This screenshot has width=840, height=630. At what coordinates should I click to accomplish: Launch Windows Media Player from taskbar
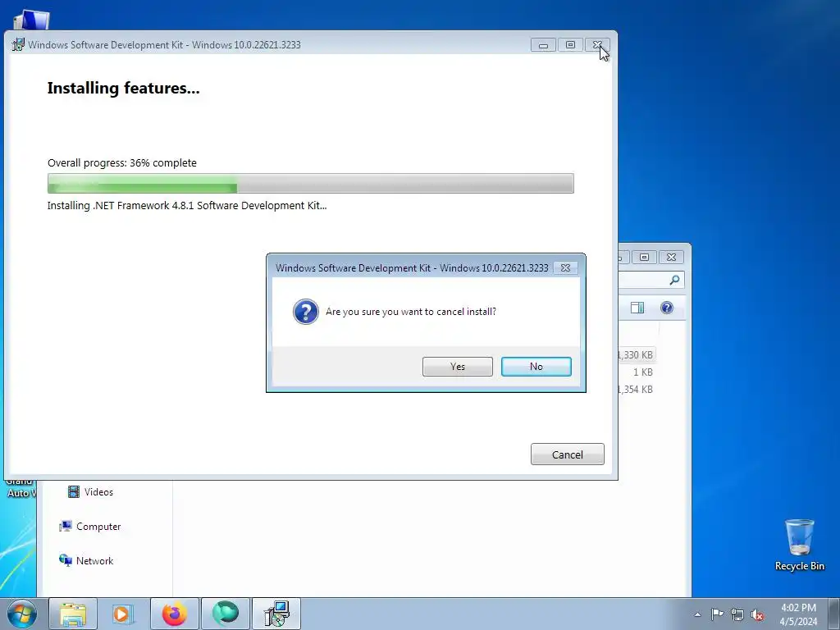point(123,614)
